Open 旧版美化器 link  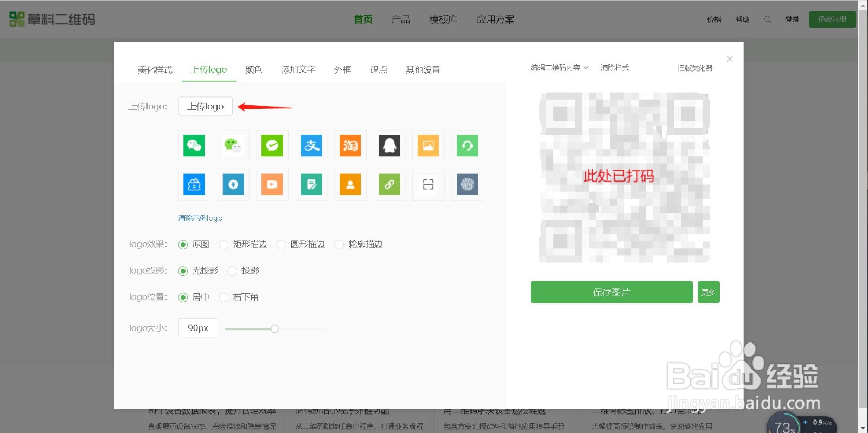(x=695, y=68)
